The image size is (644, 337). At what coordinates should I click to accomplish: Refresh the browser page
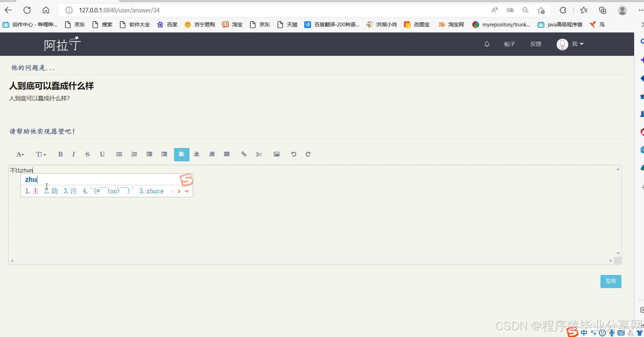coord(27,10)
